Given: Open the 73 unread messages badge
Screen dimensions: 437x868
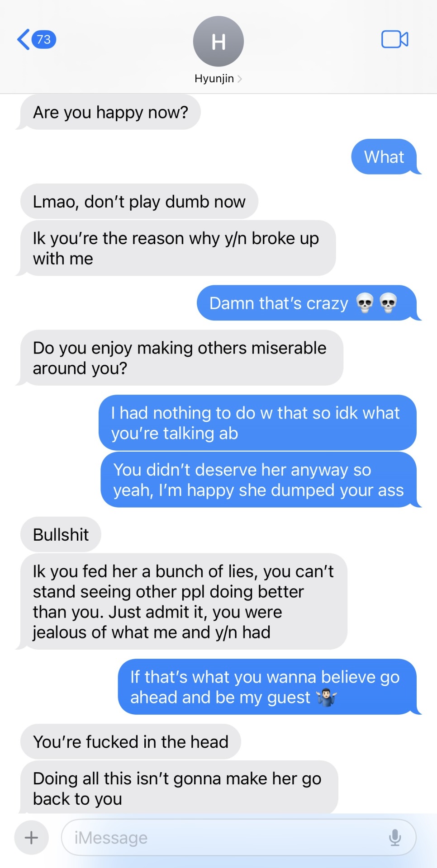Looking at the screenshot, I should [x=44, y=39].
